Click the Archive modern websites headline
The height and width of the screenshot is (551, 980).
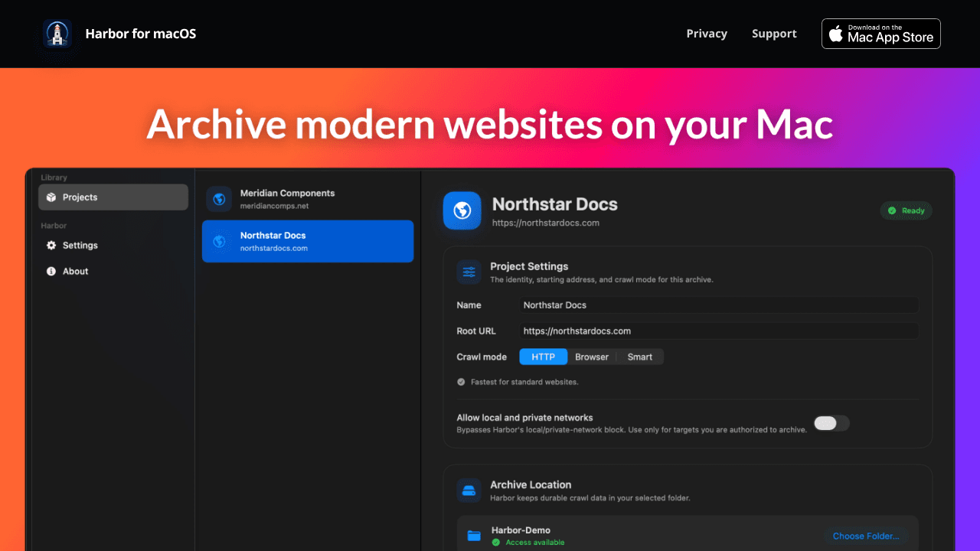click(490, 124)
